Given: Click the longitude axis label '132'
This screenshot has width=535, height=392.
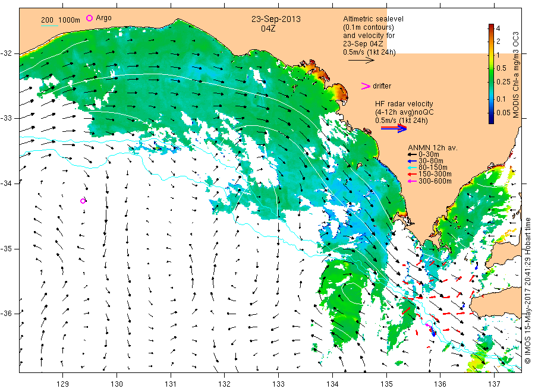Looking at the screenshot, I should (225, 384).
